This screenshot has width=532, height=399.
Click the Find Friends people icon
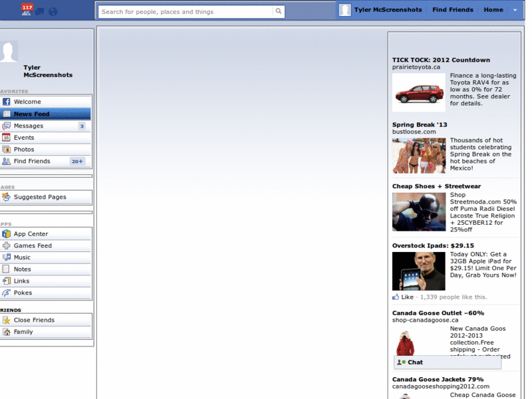click(x=6, y=161)
